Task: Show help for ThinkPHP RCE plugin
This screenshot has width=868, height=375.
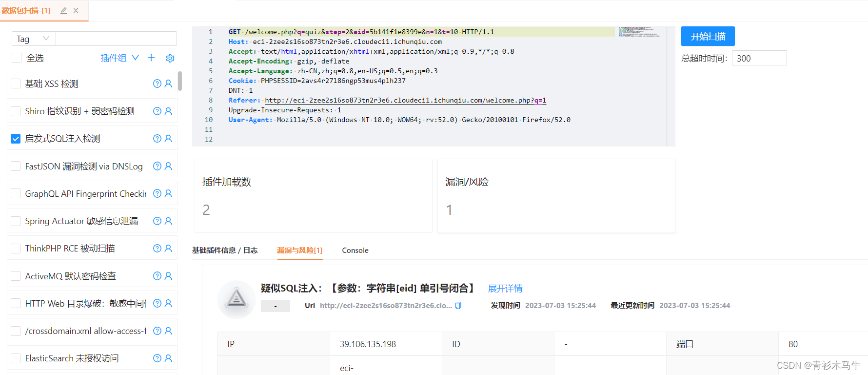Action: pos(157,248)
